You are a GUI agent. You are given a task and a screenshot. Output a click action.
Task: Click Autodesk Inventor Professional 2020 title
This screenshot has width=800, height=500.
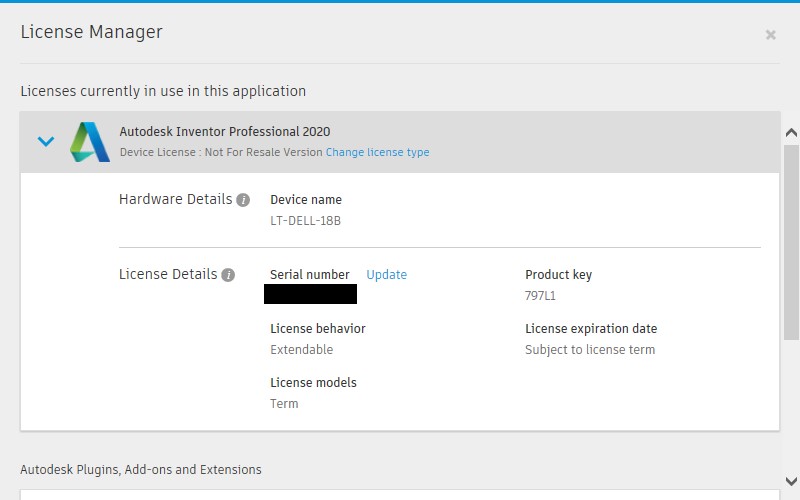point(224,132)
